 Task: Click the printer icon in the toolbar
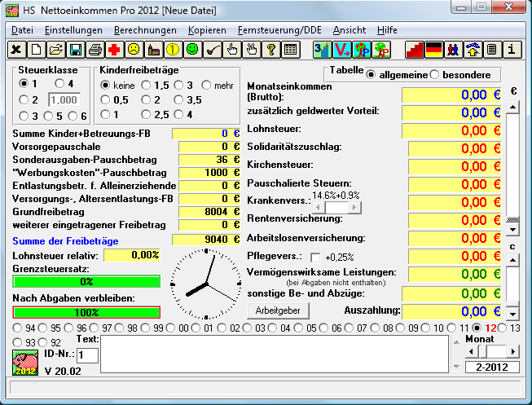[95, 50]
